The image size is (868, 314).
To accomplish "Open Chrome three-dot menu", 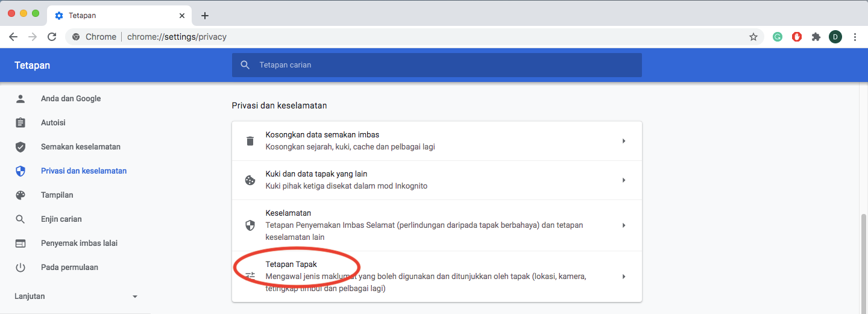I will click(855, 37).
